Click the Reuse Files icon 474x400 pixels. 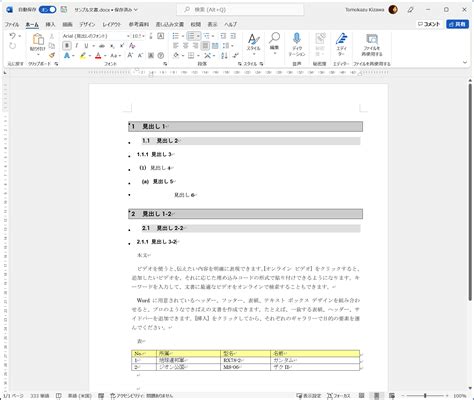372,39
